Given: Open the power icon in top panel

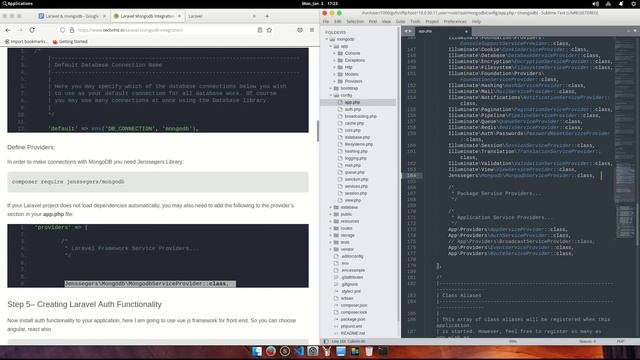Looking at the screenshot, I should (x=633, y=4).
